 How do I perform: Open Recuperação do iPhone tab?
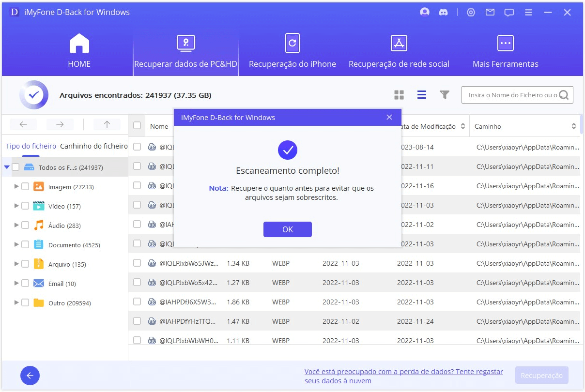tap(292, 50)
